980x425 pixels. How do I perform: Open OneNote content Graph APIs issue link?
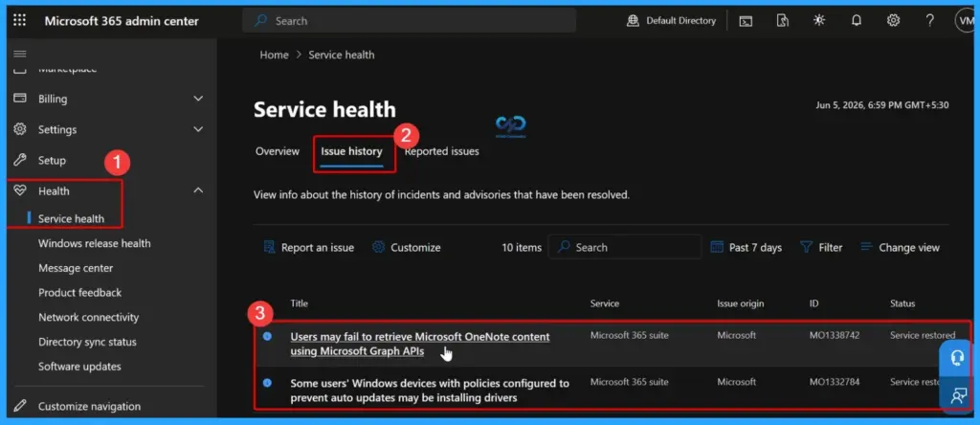(x=420, y=344)
